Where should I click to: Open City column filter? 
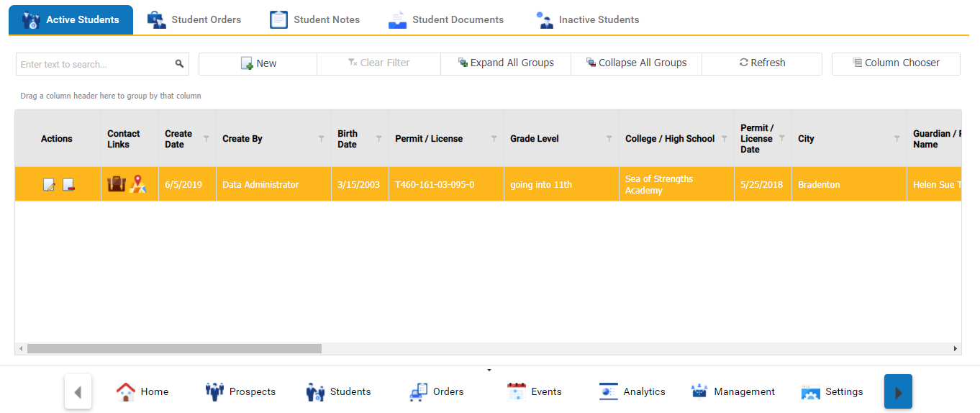897,138
